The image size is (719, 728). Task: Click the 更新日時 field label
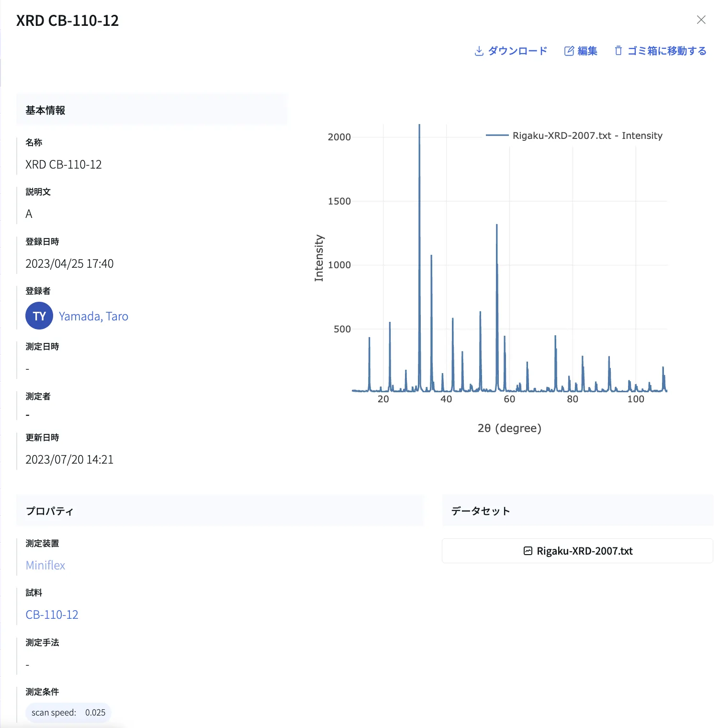42,437
